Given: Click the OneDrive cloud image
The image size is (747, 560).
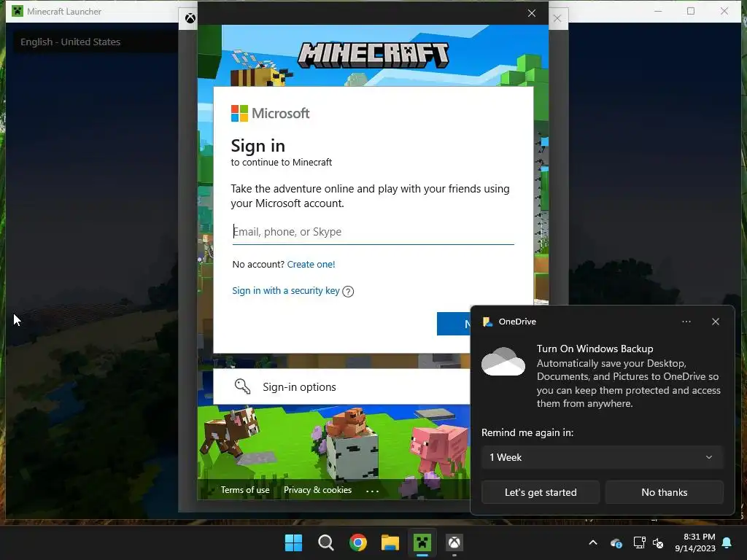Looking at the screenshot, I should [x=503, y=362].
